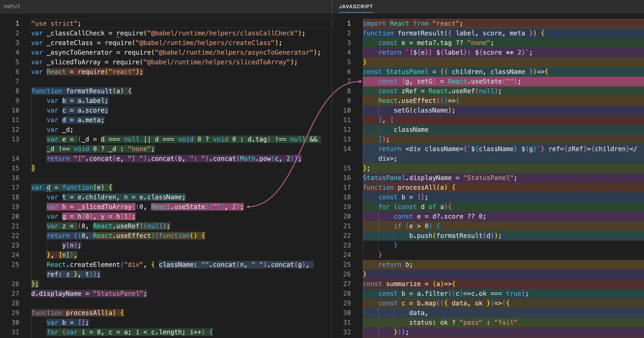Click the _asyncToGenerator require line
This screenshot has width=644, height=338.
point(176,53)
